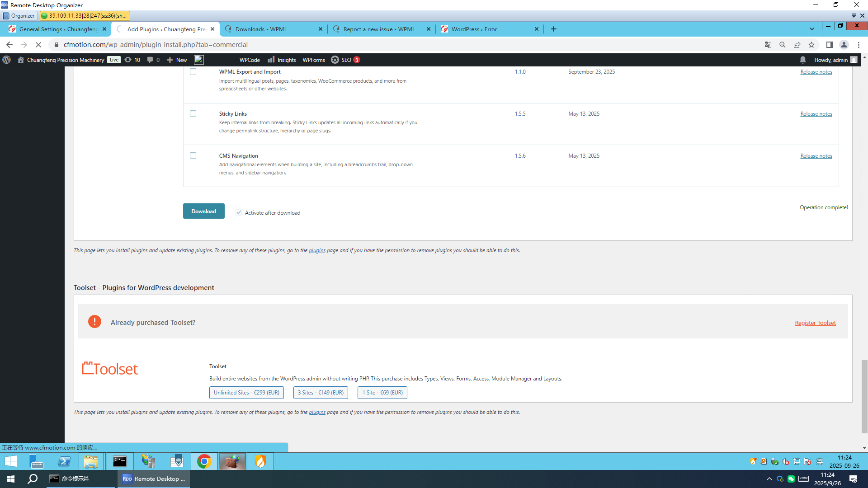Bookmark this page with star icon
The height and width of the screenshot is (488, 868).
click(x=811, y=45)
